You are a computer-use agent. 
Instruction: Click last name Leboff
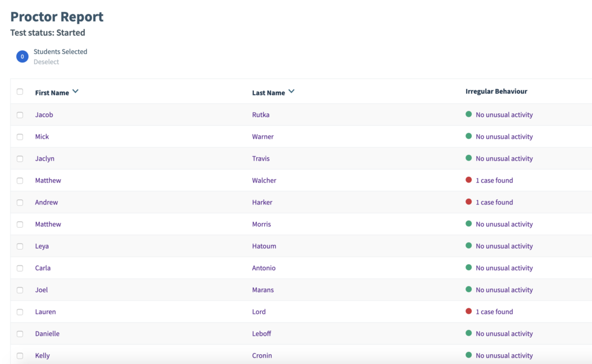[x=262, y=333]
